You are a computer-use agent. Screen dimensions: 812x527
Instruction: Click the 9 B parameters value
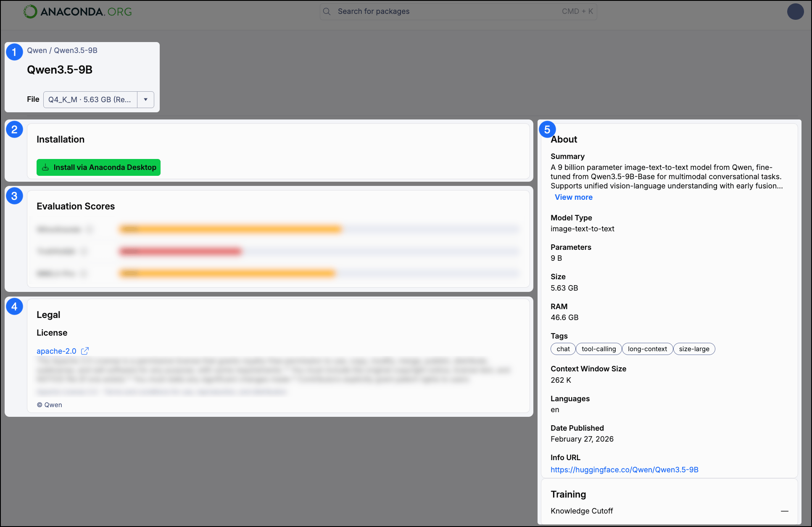556,258
